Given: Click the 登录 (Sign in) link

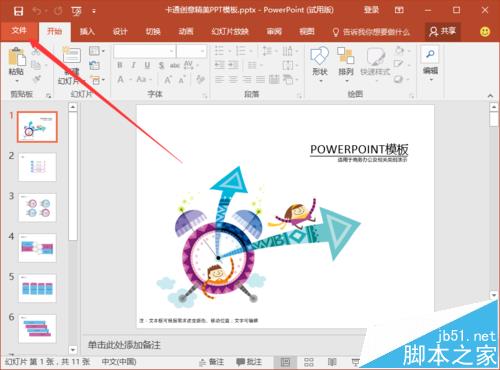Looking at the screenshot, I should click(371, 10).
